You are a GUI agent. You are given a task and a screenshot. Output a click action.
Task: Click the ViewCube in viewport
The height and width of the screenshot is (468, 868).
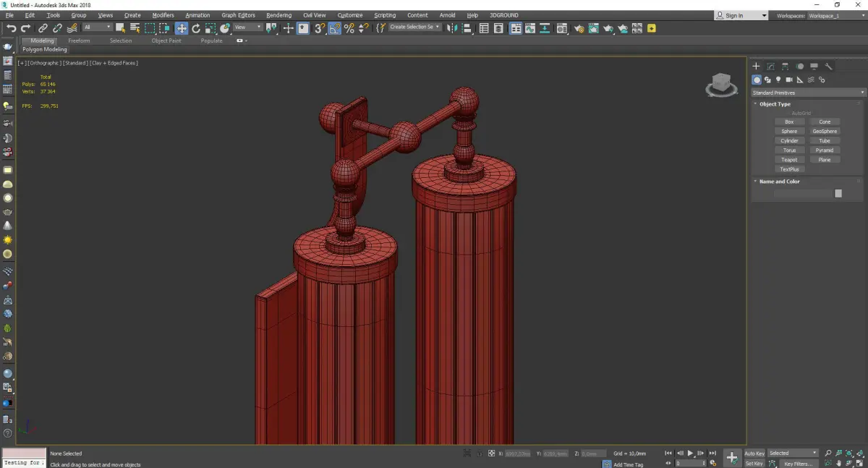720,85
